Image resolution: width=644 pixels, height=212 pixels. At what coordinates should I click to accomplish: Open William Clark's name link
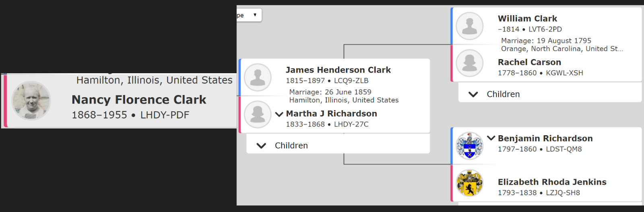tap(527, 19)
